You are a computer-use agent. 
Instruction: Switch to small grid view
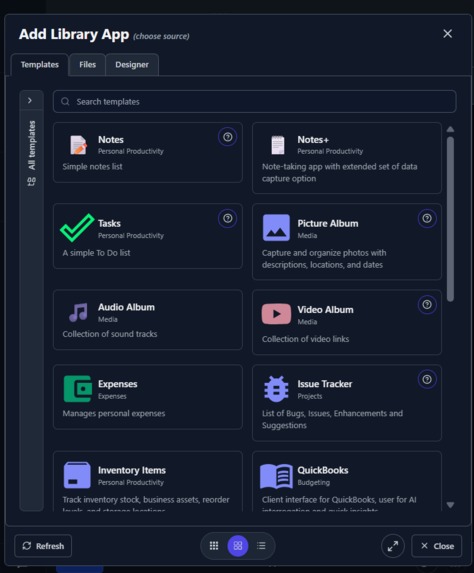(214, 546)
